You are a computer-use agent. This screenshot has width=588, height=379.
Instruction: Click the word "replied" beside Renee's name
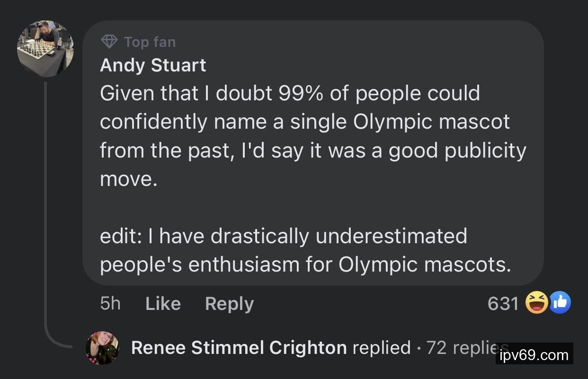(x=382, y=348)
